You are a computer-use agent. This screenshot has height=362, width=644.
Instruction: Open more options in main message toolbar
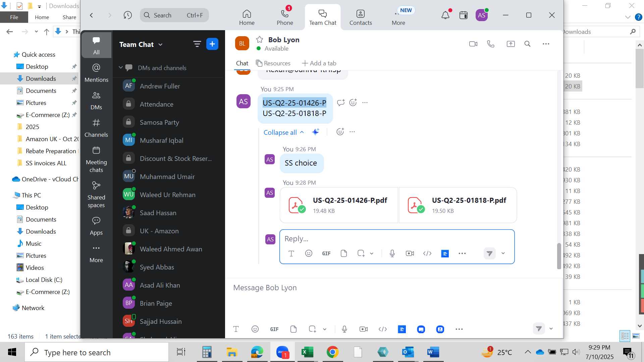click(459, 329)
